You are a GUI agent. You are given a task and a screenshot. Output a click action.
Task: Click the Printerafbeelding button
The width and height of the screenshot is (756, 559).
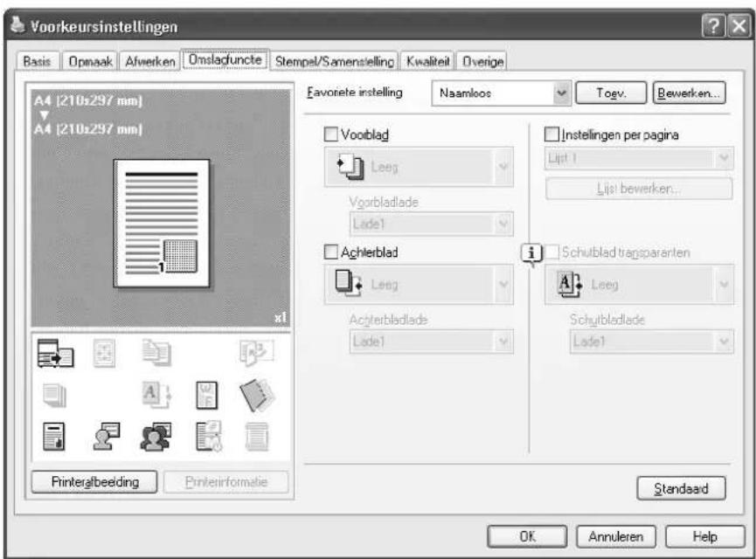(94, 482)
